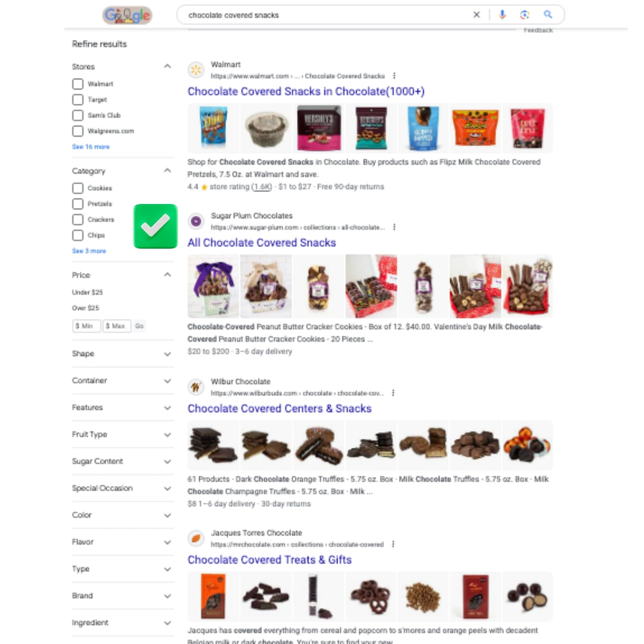Tick the Sam's Club store checkbox
This screenshot has width=644, height=644.
point(78,116)
